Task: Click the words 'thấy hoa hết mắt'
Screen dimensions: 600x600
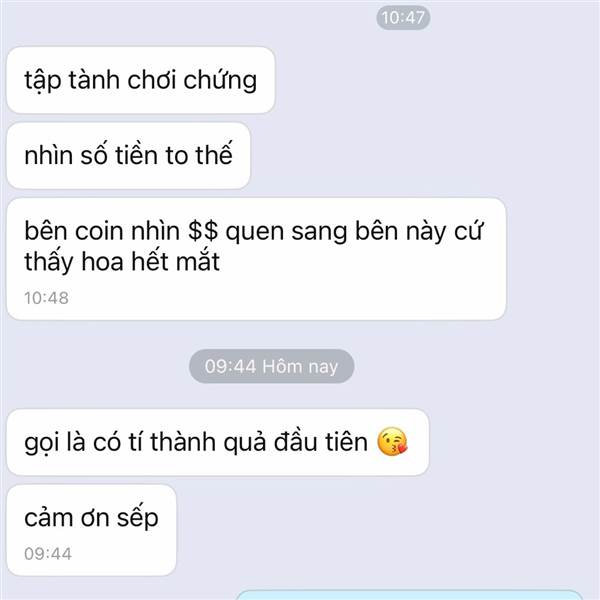Action: [x=122, y=263]
